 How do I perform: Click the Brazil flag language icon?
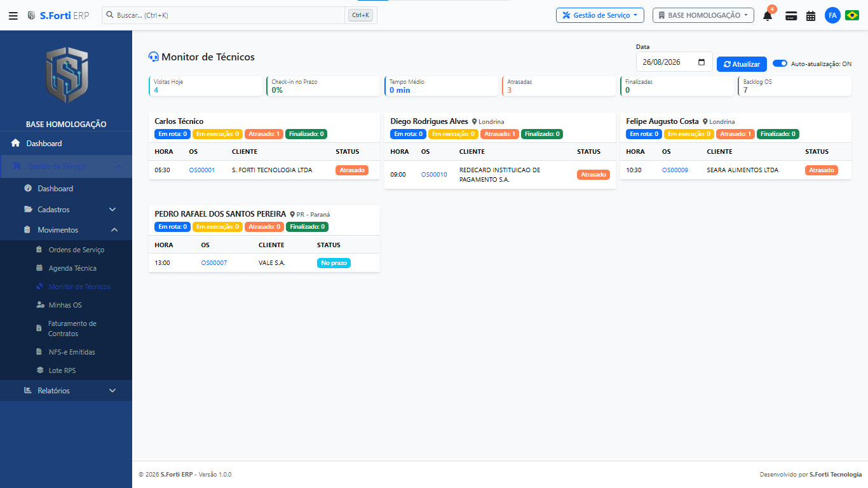click(852, 15)
